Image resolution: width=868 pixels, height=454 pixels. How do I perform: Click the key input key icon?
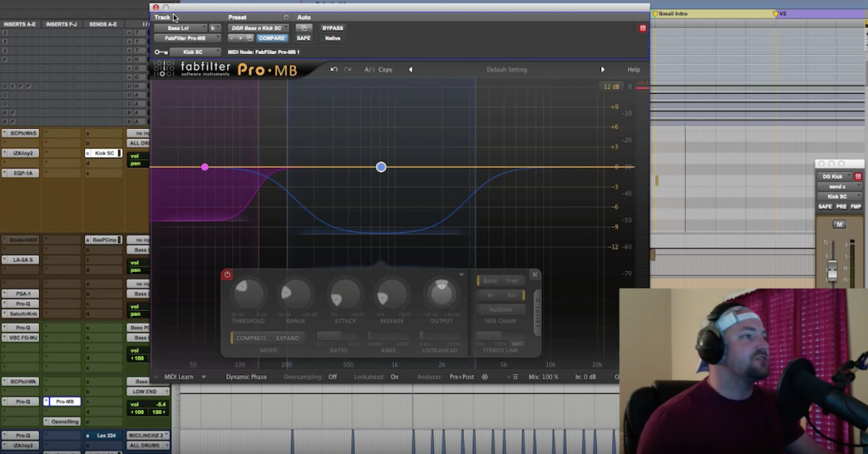(x=161, y=52)
